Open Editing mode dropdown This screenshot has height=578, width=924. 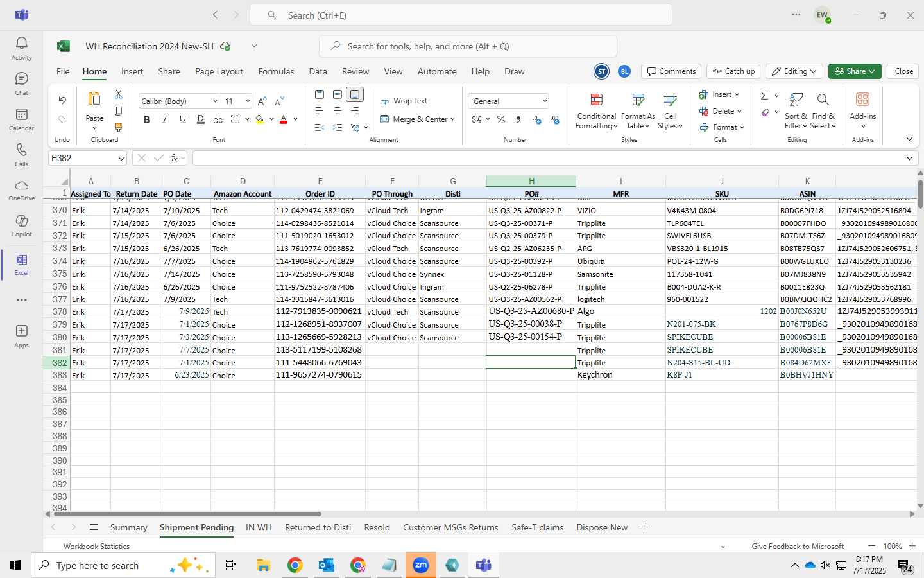(794, 71)
